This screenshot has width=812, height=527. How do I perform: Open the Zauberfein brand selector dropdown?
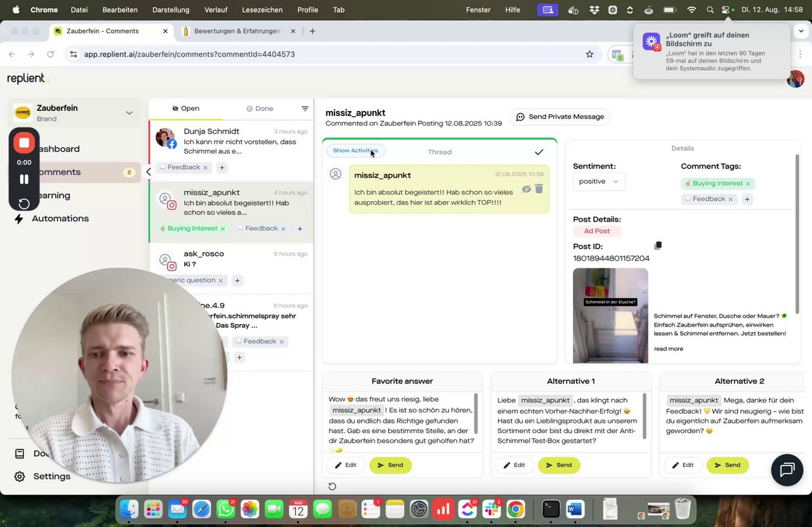75,113
